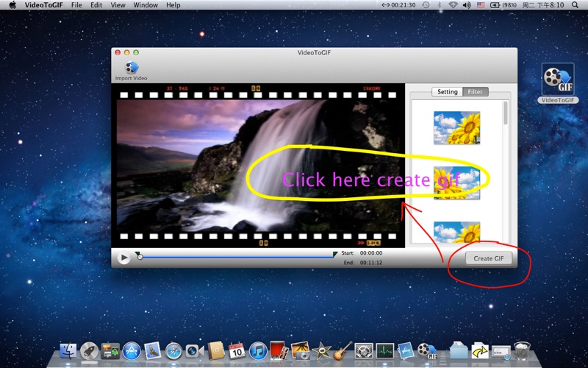
Task: Click the Start time value 00:00:00
Action: pyautogui.click(x=371, y=253)
